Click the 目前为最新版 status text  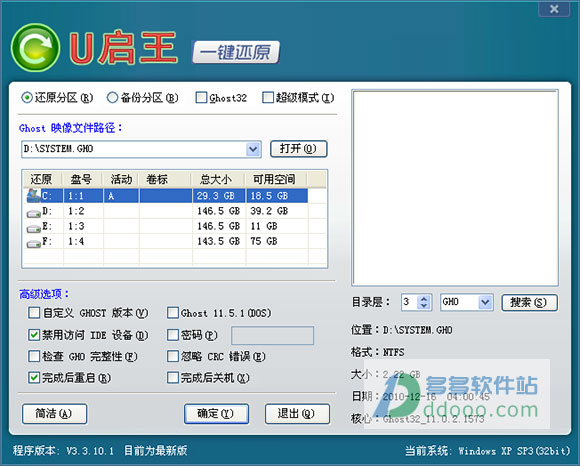(155, 450)
